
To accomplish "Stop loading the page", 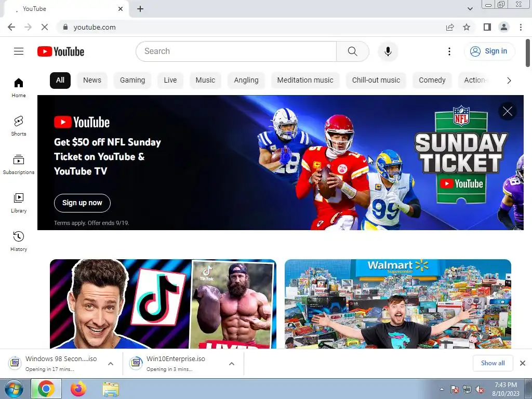I will point(45,27).
